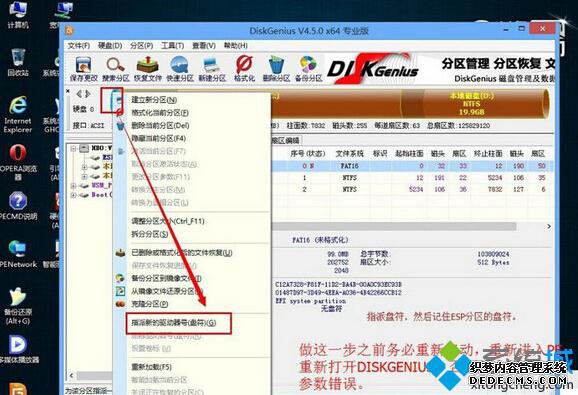Switch to the 扇区编辑 tab

[285, 140]
